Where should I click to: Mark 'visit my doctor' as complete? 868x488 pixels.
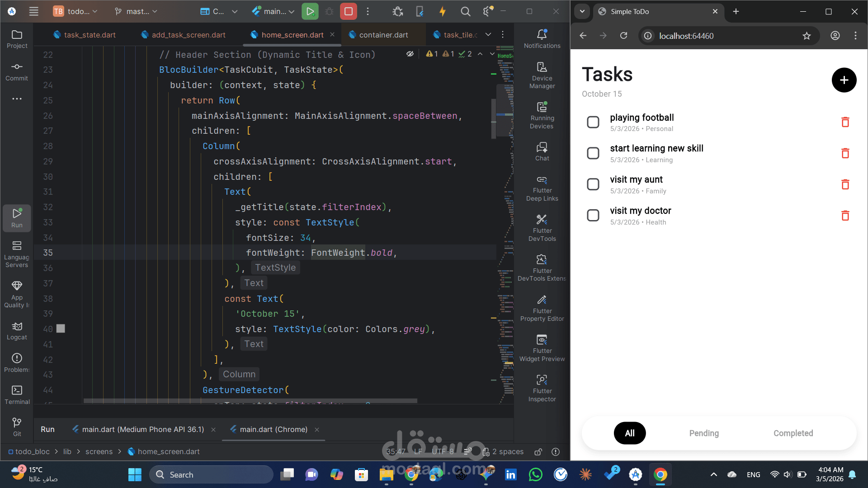point(593,215)
